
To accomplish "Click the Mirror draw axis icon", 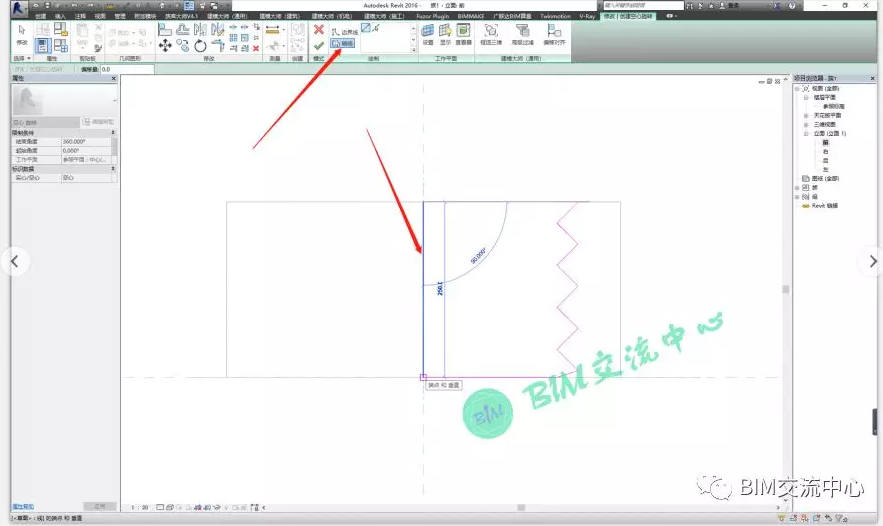I will tap(218, 29).
